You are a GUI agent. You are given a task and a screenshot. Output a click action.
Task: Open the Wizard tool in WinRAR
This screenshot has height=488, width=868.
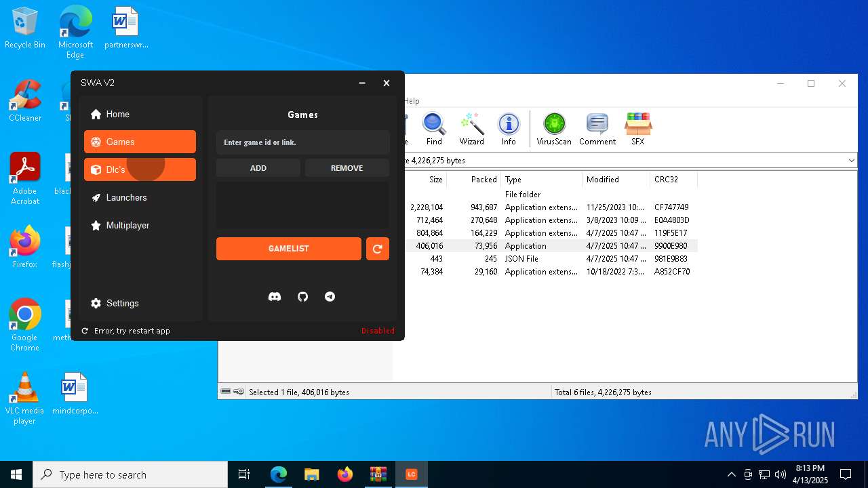point(471,129)
